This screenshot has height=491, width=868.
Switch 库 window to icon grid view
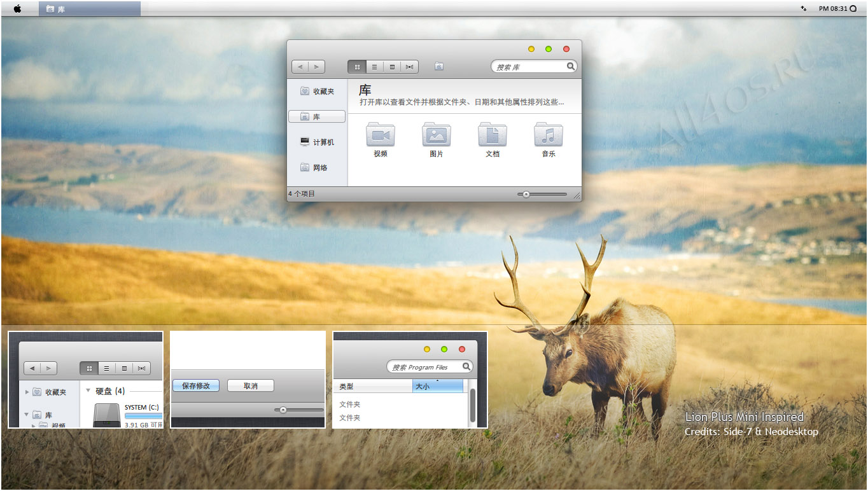point(357,67)
